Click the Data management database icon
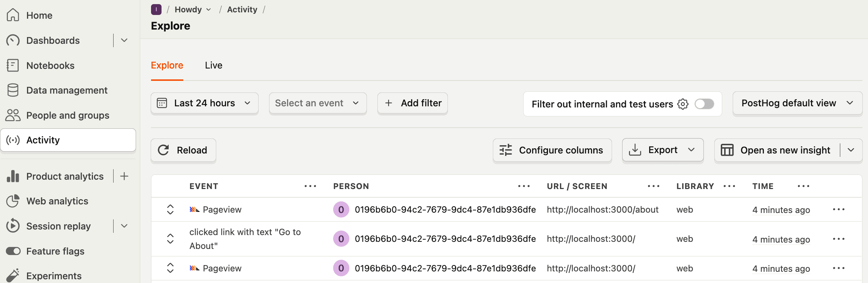 pyautogui.click(x=13, y=90)
